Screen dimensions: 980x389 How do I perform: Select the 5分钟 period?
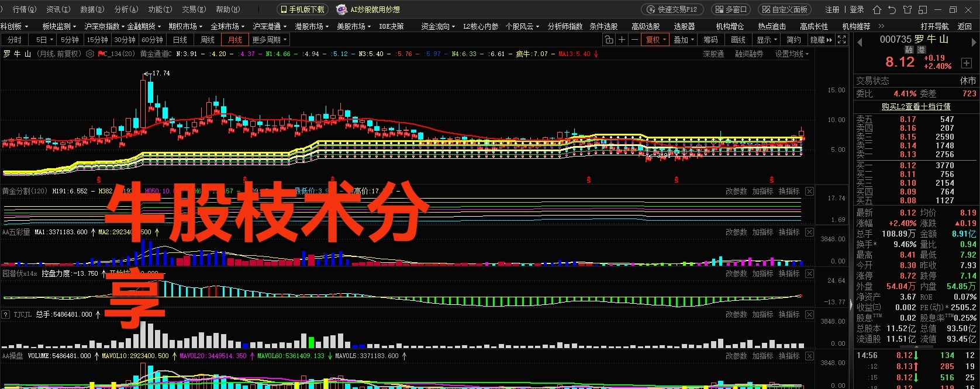[x=70, y=40]
